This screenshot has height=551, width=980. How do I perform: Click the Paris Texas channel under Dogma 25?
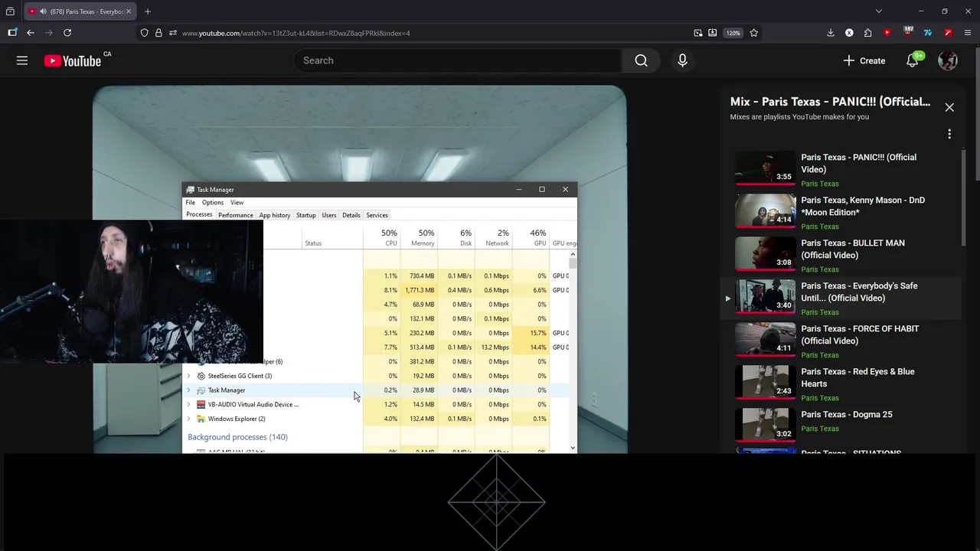pyautogui.click(x=820, y=429)
